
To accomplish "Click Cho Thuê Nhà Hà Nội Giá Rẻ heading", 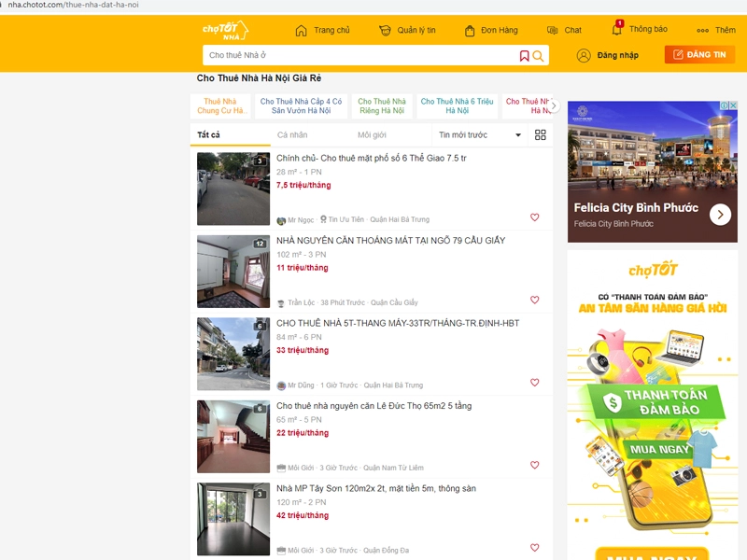I will click(x=259, y=78).
